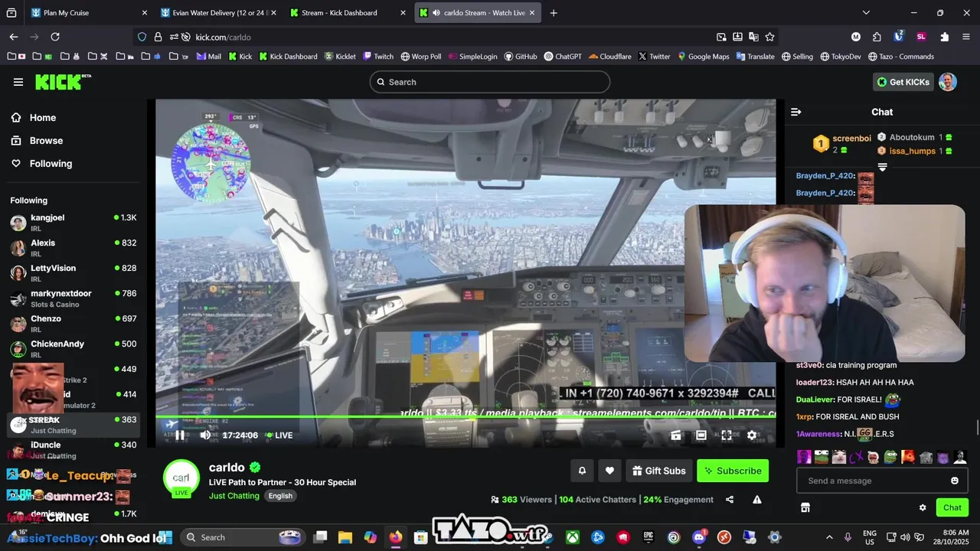Switch to Plan My Cruise tab
This screenshot has width=980, height=551.
[x=90, y=13]
